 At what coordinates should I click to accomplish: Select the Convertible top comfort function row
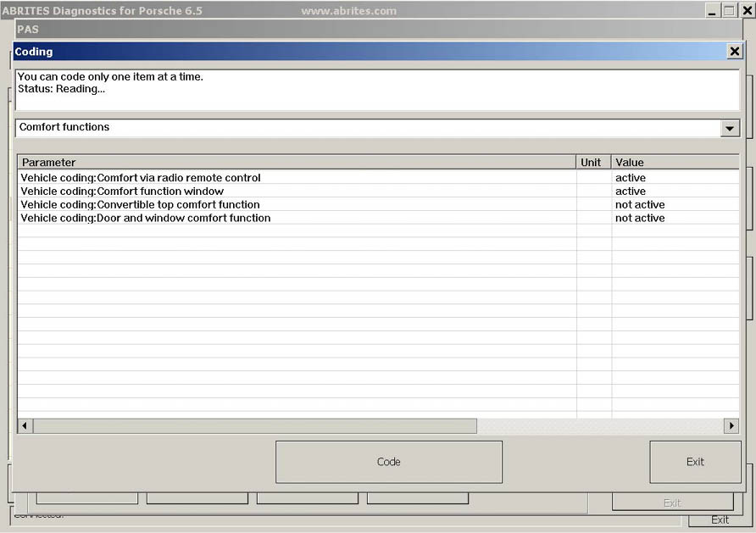pyautogui.click(x=140, y=205)
